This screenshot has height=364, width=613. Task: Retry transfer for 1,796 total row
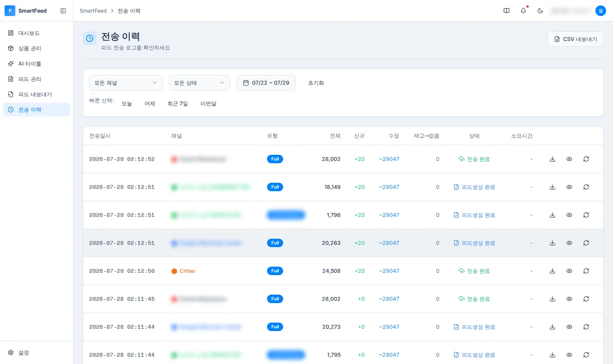click(586, 215)
